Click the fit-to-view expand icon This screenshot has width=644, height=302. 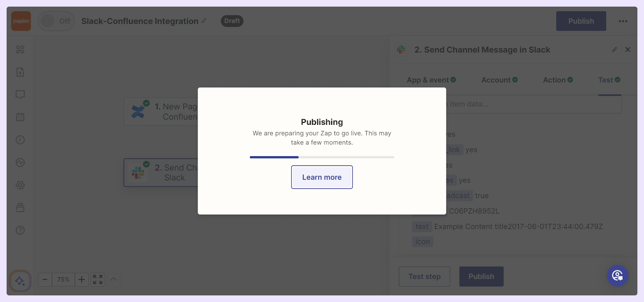pos(98,279)
